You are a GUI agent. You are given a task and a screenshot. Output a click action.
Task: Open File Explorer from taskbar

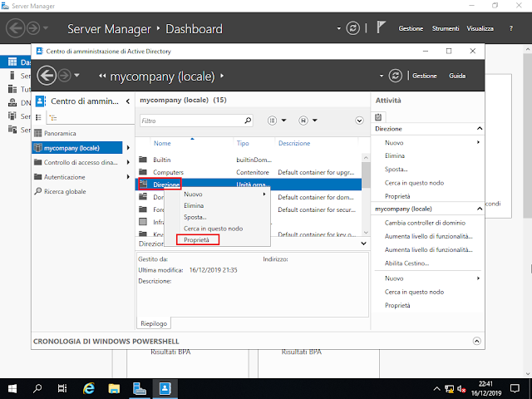coord(114,388)
